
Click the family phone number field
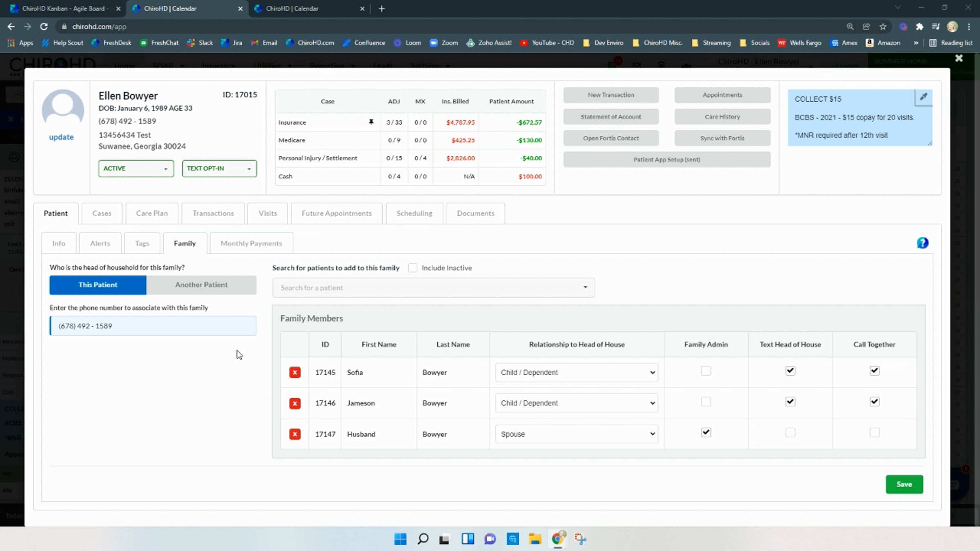[x=153, y=326]
